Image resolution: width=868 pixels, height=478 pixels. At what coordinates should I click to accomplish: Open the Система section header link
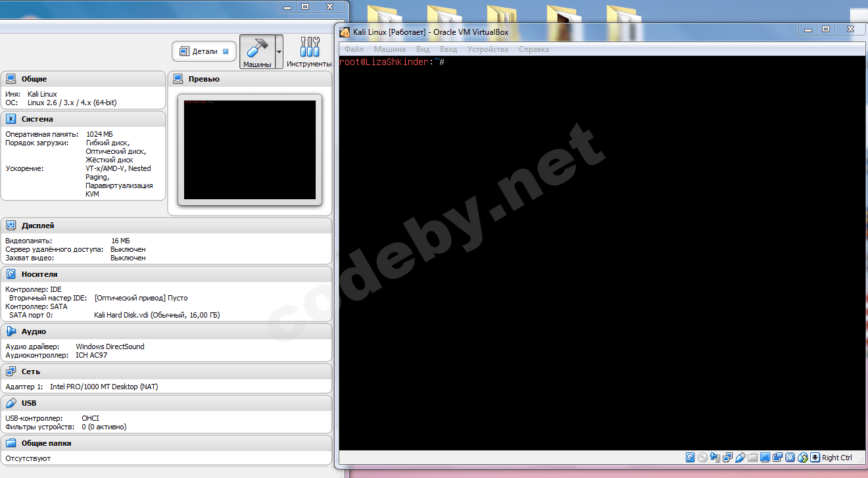coord(37,119)
